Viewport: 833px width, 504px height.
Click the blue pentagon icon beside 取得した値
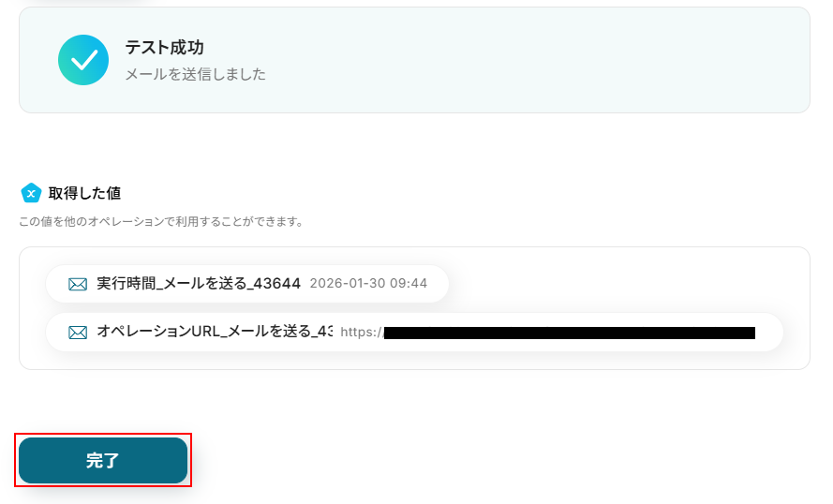pos(31,193)
